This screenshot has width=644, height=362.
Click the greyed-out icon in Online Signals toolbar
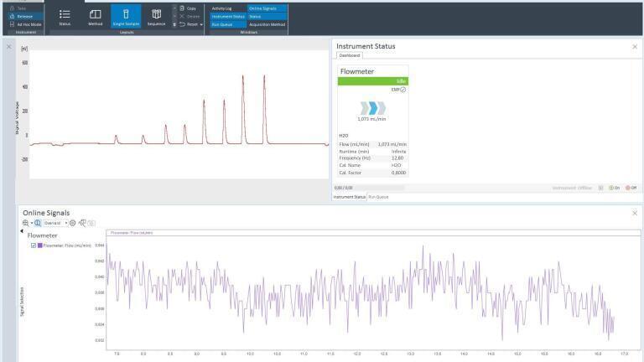(x=91, y=223)
